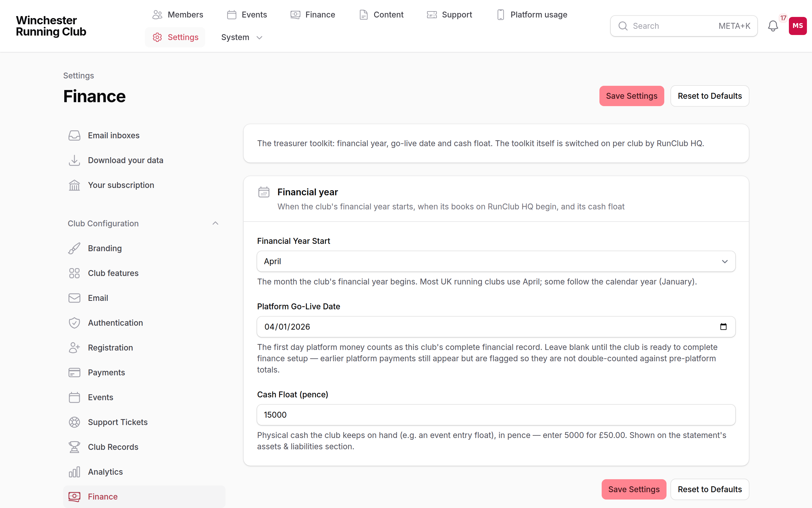Click the notifications bell icon
Screen dimensions: 812x508
pyautogui.click(x=773, y=26)
